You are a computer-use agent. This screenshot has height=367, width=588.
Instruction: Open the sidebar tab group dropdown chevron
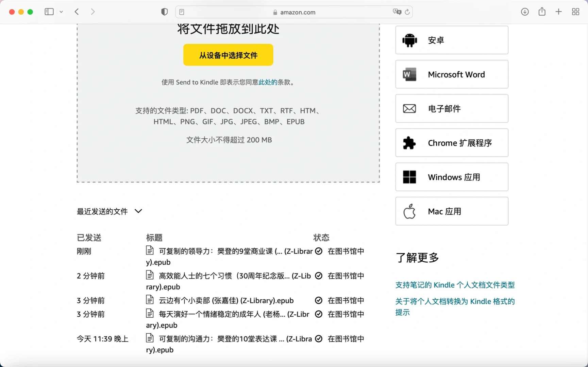[x=61, y=12]
